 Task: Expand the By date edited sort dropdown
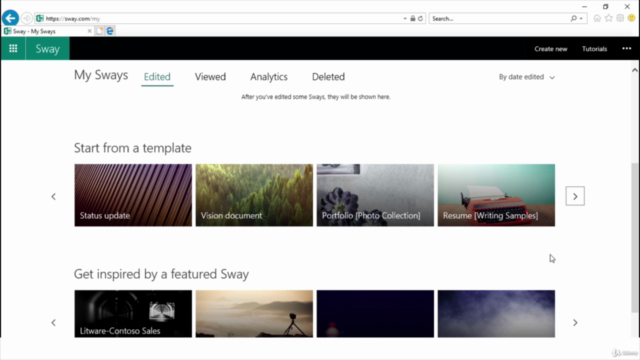pos(527,77)
